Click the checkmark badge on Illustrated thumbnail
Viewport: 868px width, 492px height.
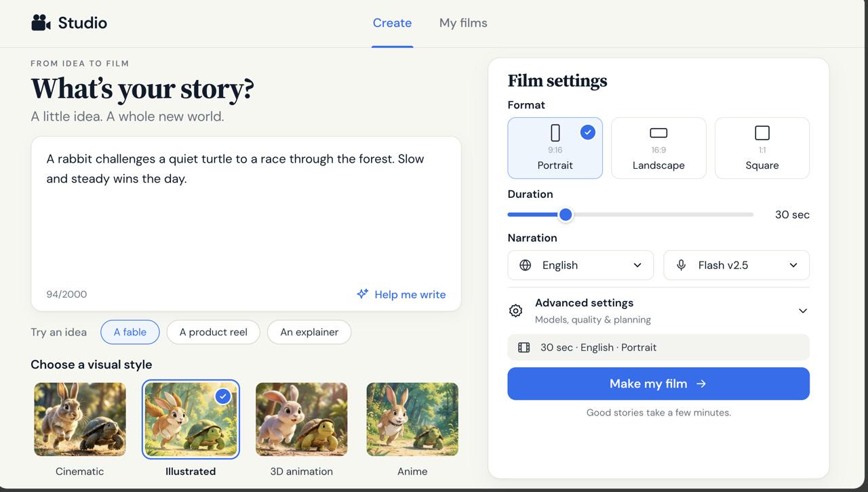click(222, 396)
